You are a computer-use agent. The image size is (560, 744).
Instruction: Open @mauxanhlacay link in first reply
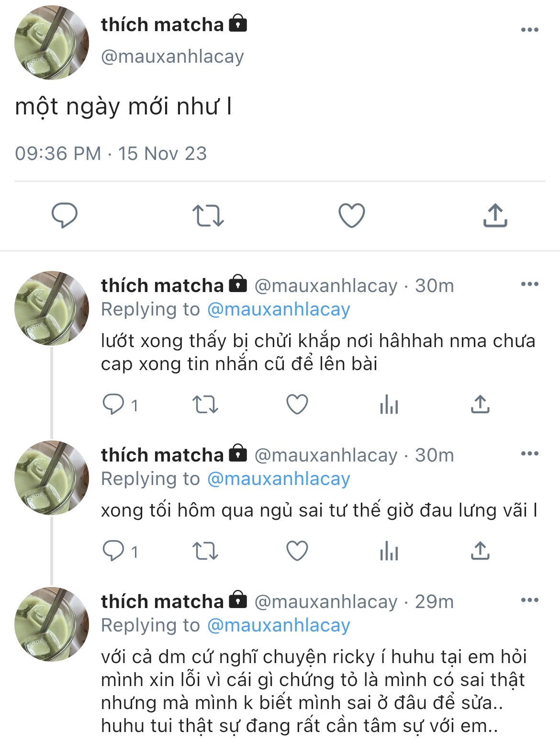coord(279,310)
